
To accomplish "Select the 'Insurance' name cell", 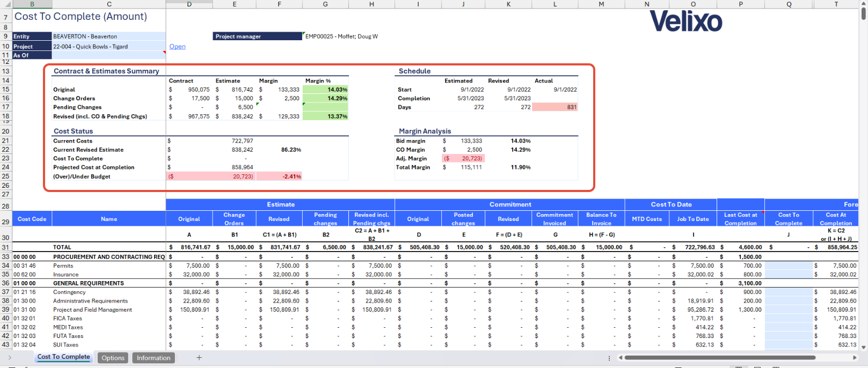I will pyautogui.click(x=109, y=275).
